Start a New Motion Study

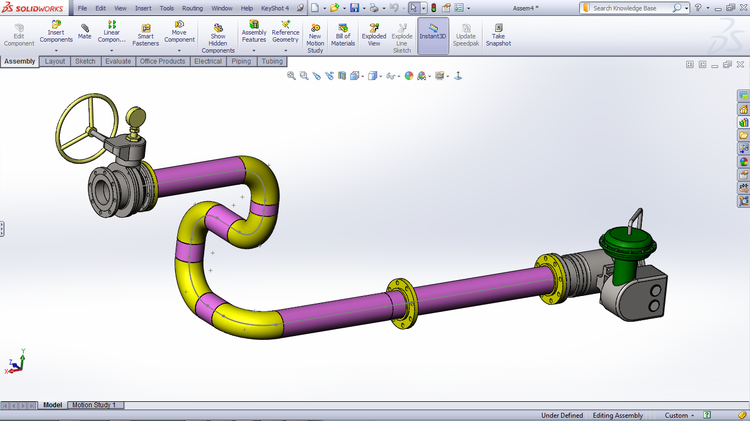[x=314, y=38]
